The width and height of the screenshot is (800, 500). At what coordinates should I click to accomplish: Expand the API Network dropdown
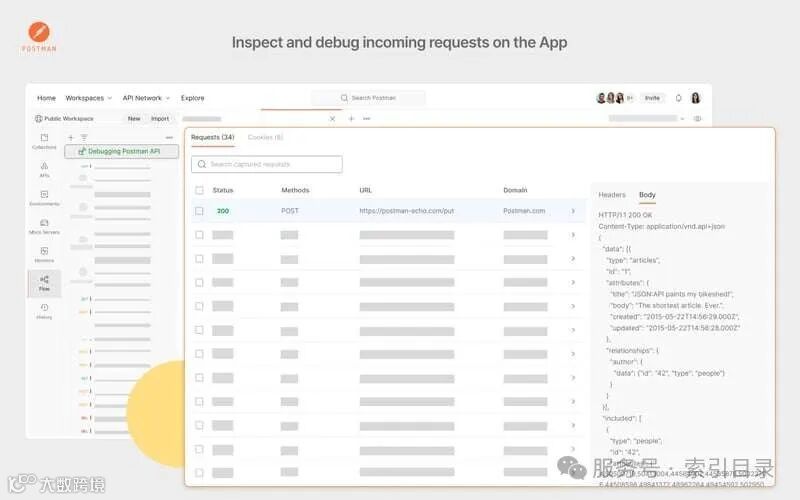pyautogui.click(x=146, y=98)
